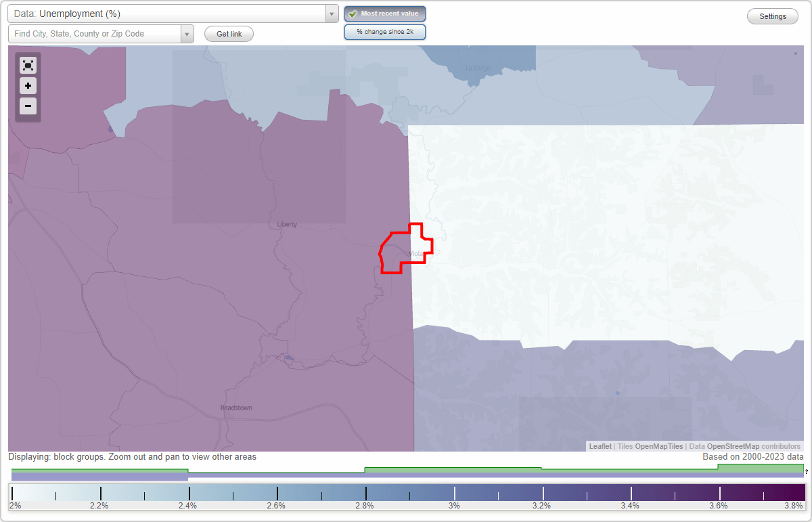Click the checkmark icon on Most recent value
This screenshot has height=522, width=812.
(x=353, y=13)
